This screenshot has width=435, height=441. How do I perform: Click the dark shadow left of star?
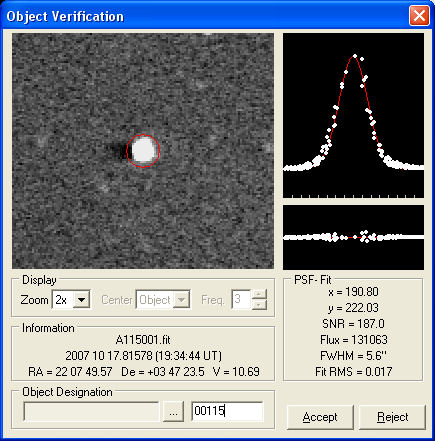[117, 151]
